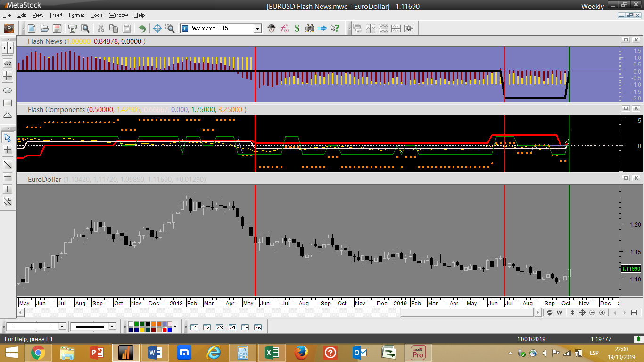Switch to chart layout 3 button
Viewport: 644px width, 362px height.
click(219, 327)
